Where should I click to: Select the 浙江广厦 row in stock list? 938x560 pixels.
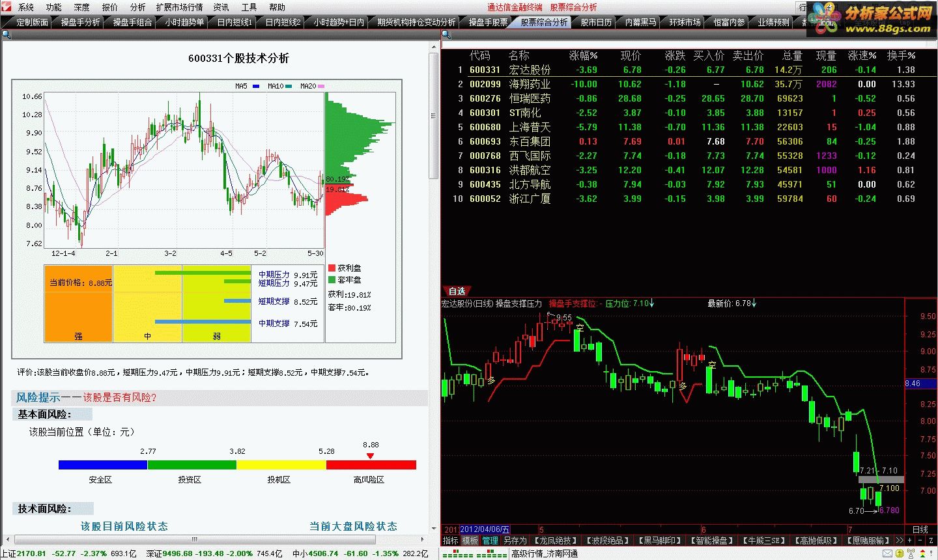689,199
